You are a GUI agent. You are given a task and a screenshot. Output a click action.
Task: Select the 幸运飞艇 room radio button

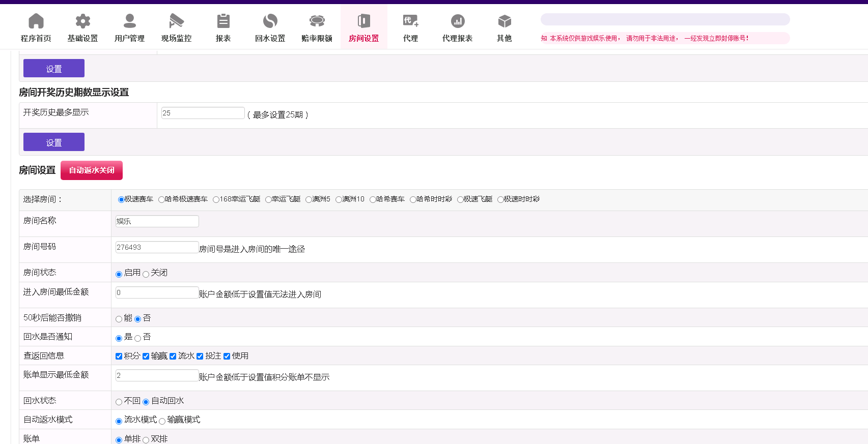pyautogui.click(x=268, y=200)
